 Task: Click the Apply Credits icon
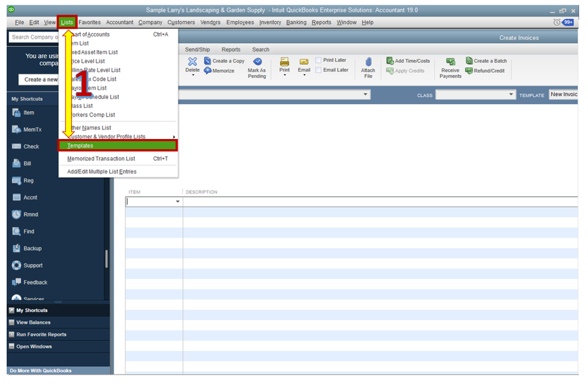tap(390, 71)
